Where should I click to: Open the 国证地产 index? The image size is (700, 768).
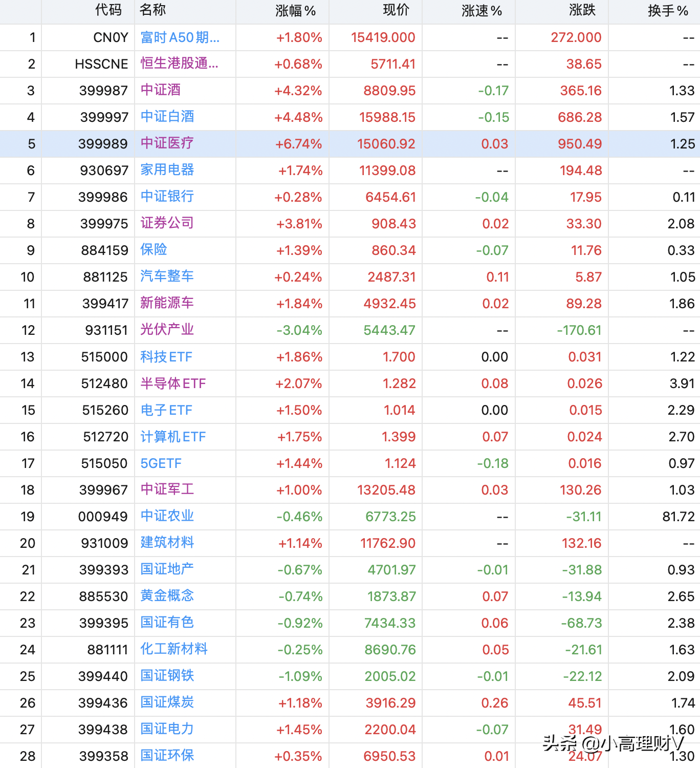point(167,570)
